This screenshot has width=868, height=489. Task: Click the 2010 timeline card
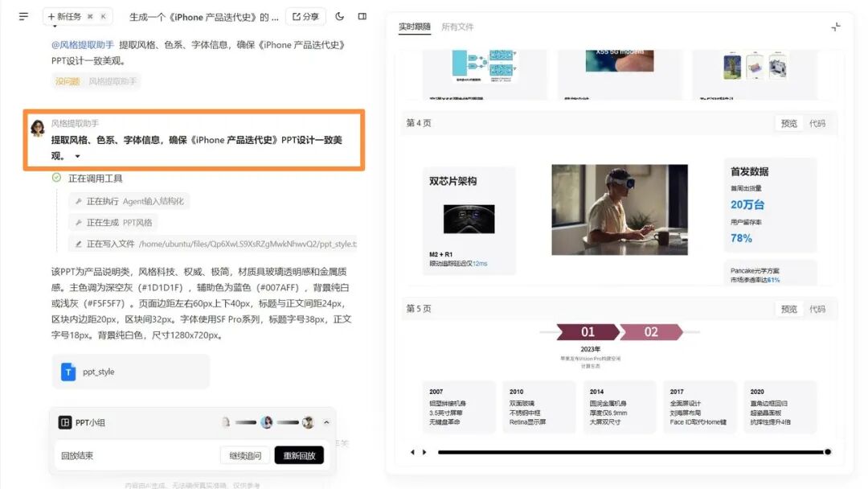coord(539,406)
